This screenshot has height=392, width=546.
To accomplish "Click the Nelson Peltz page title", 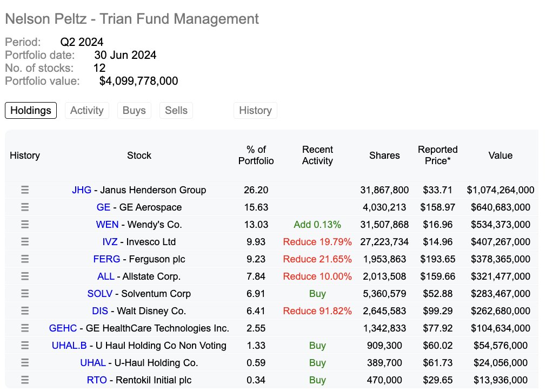I will coord(132,19).
